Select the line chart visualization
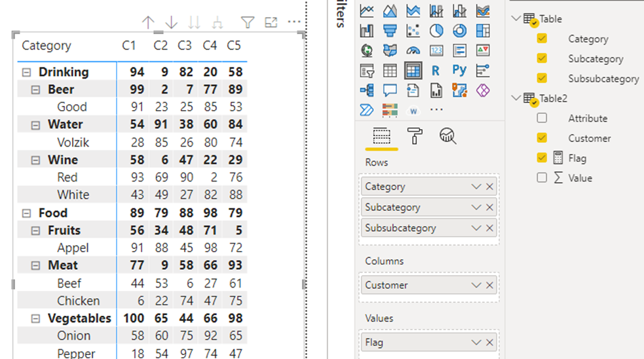This screenshot has height=359, width=644. [367, 10]
